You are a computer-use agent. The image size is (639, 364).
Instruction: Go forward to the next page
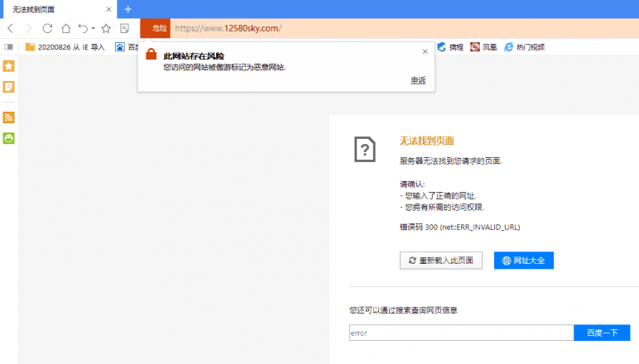click(28, 28)
